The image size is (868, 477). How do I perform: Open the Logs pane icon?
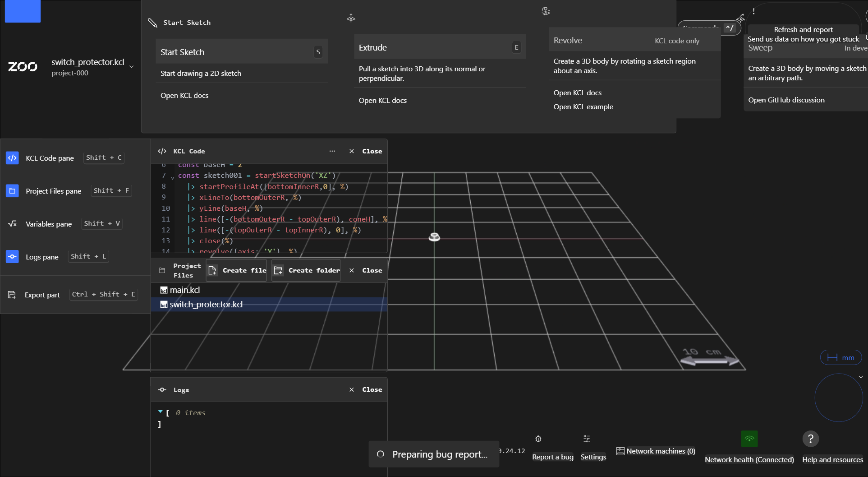point(12,256)
